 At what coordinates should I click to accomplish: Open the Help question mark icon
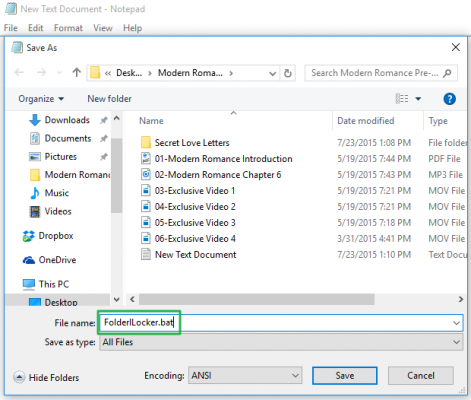(x=449, y=99)
